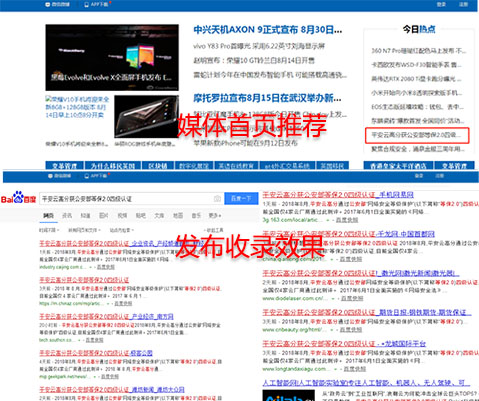Open the ROG gaming phone thumbnail
The height and width of the screenshot is (401, 479).
pyautogui.click(x=146, y=117)
